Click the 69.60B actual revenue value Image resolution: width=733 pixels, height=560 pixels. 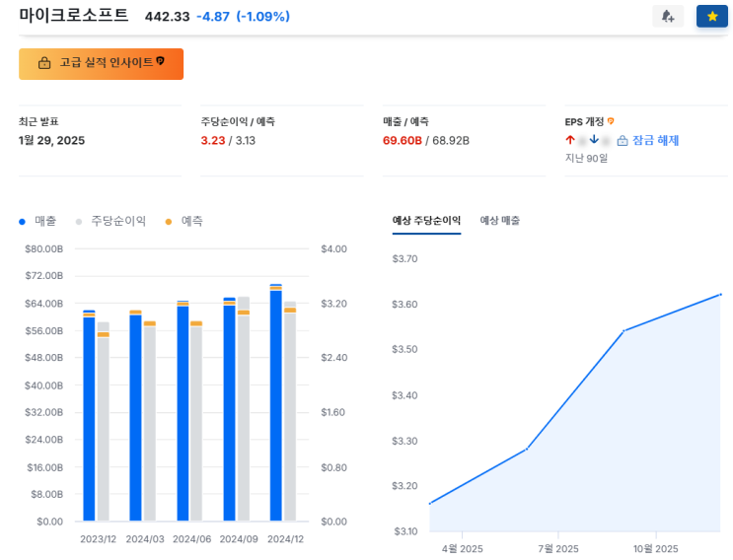click(403, 141)
